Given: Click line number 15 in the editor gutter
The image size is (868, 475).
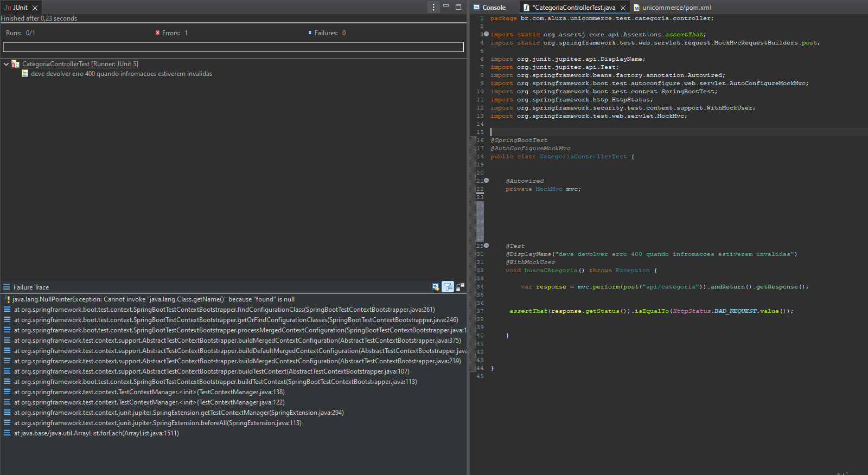Looking at the screenshot, I should tap(480, 132).
